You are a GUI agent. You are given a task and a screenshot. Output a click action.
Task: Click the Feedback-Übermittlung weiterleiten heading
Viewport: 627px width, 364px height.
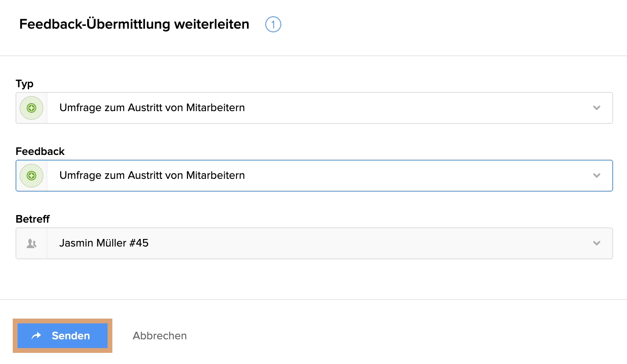click(x=134, y=24)
